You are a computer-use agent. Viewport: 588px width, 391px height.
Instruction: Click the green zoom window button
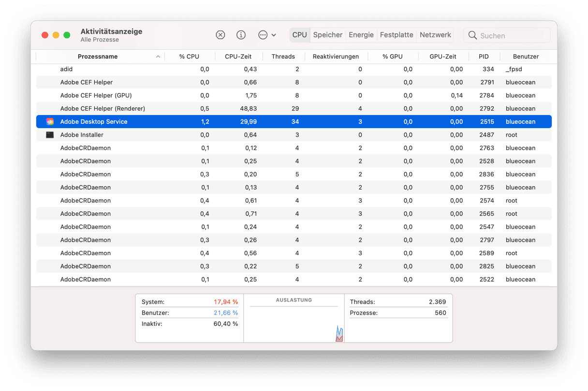67,35
